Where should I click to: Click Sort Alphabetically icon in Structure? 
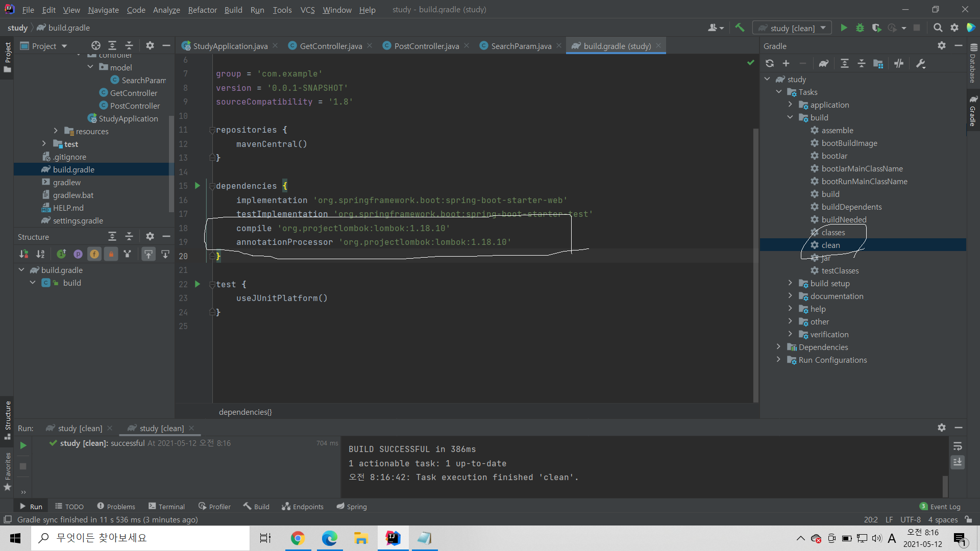click(40, 254)
